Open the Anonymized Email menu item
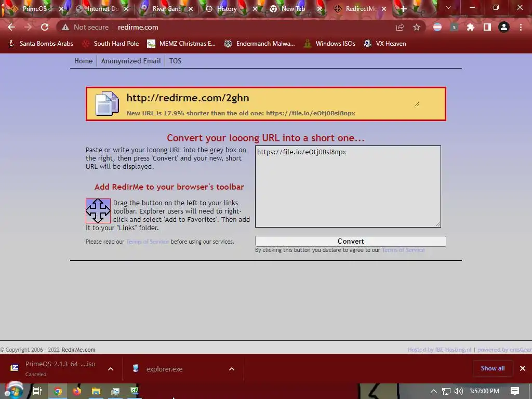 [x=131, y=61]
